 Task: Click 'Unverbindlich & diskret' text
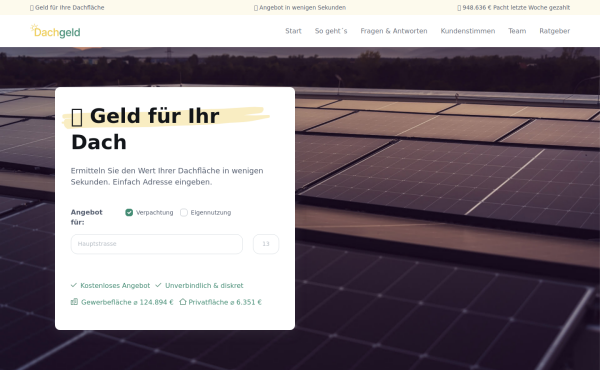pos(204,285)
